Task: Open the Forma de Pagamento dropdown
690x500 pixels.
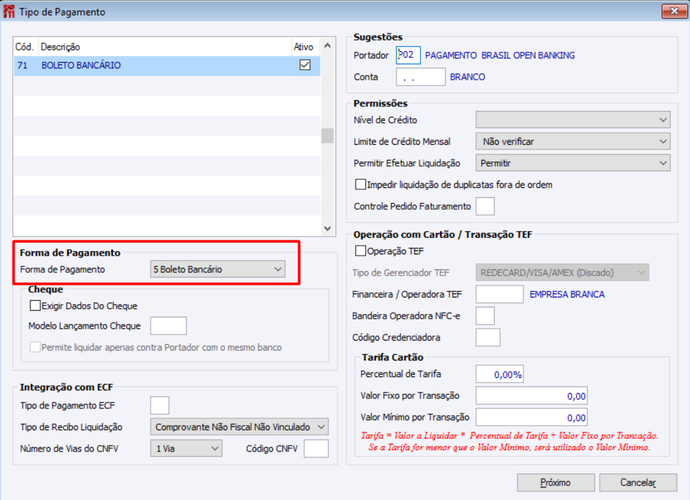Action: [218, 269]
